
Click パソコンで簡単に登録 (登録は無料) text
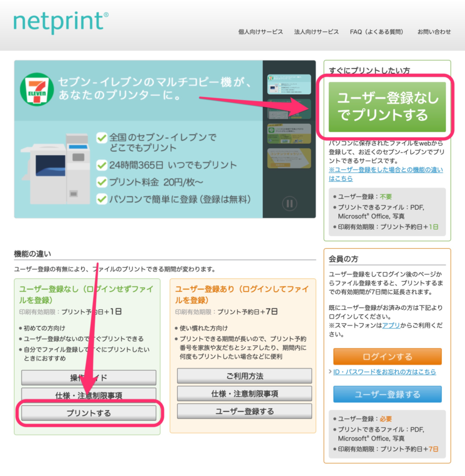coord(180,199)
